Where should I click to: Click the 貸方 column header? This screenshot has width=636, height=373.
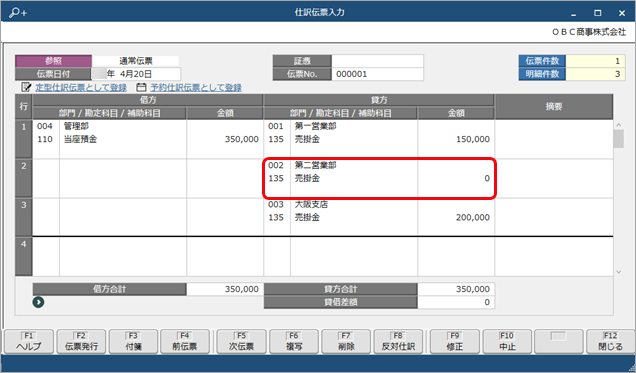(x=379, y=100)
